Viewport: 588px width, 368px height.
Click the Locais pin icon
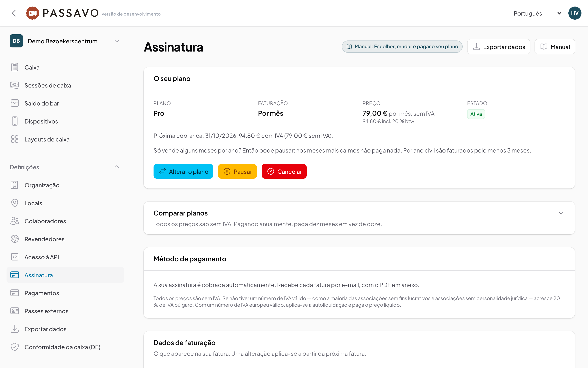point(14,203)
